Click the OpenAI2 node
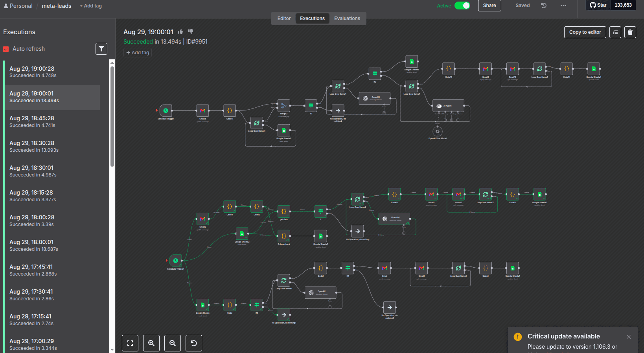Image resolution: width=644 pixels, height=353 pixels. coord(374,98)
